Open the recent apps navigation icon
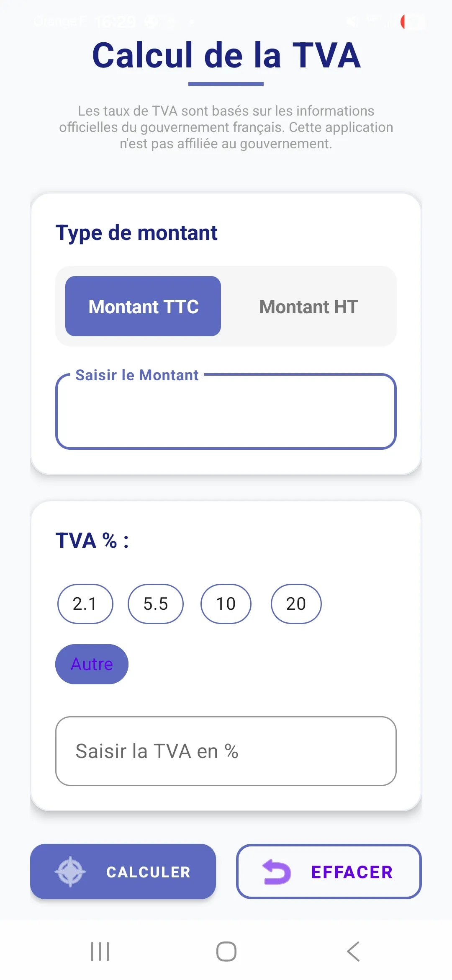Viewport: 452px width, 980px height. [100, 952]
